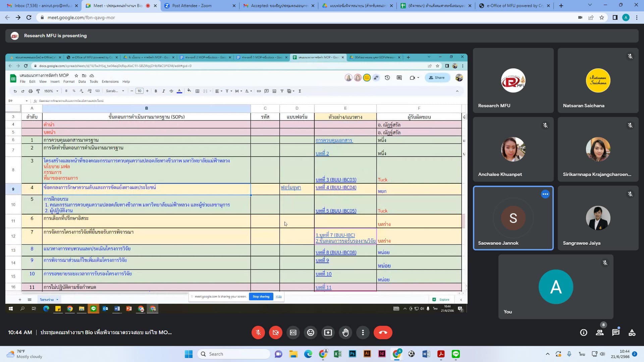Screen dimensions: 644x362
Task: Open Photoshop from the taskbar
Action: pyautogui.click(x=353, y=354)
